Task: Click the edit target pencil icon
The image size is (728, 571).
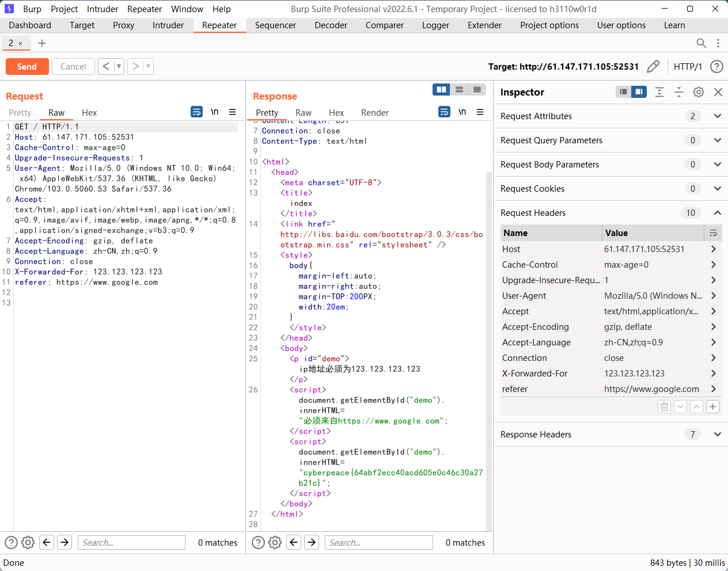Action: (653, 67)
